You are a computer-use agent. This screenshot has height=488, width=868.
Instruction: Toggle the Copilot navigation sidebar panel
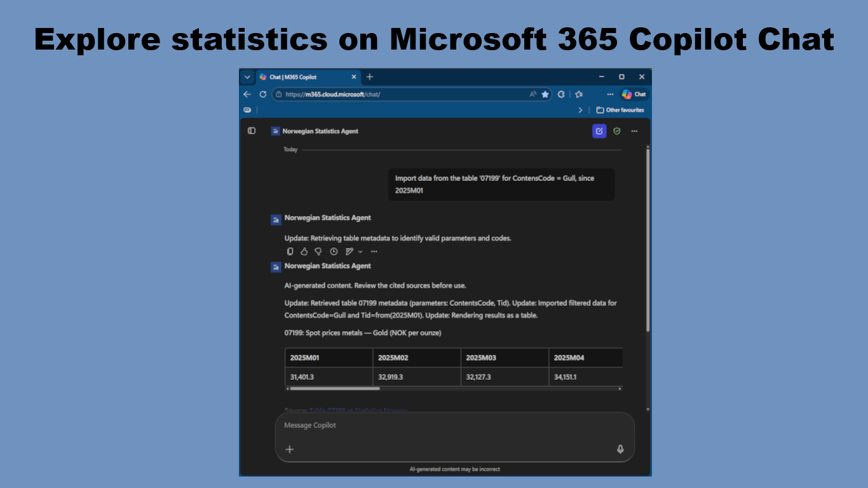click(252, 131)
